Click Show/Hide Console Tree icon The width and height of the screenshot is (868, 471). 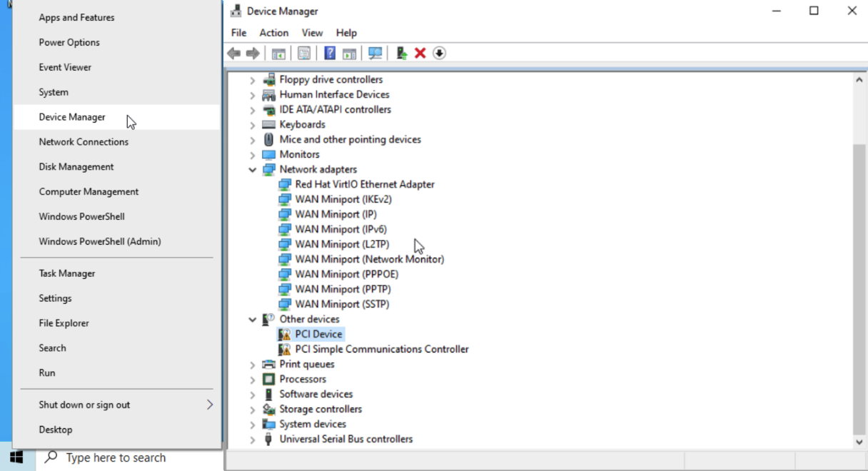278,54
